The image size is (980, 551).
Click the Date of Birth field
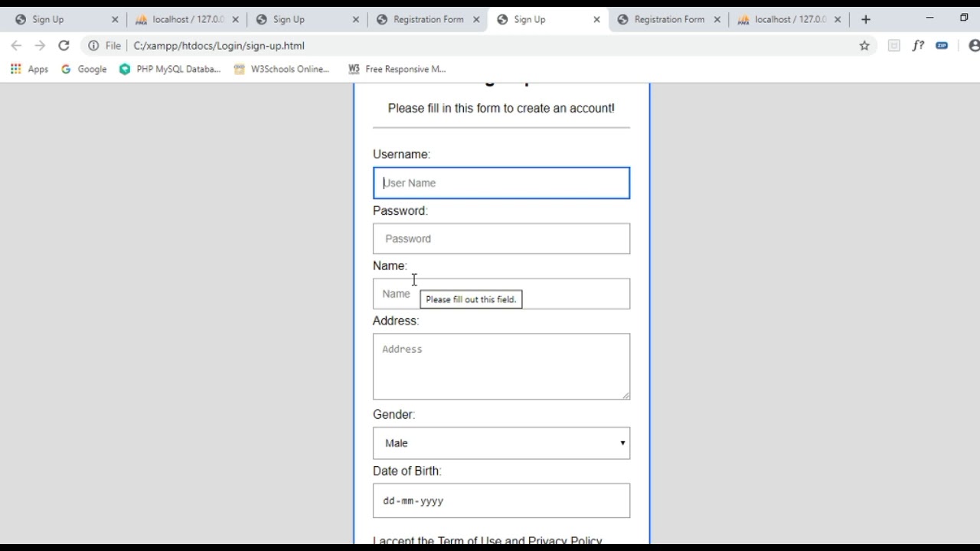click(501, 500)
